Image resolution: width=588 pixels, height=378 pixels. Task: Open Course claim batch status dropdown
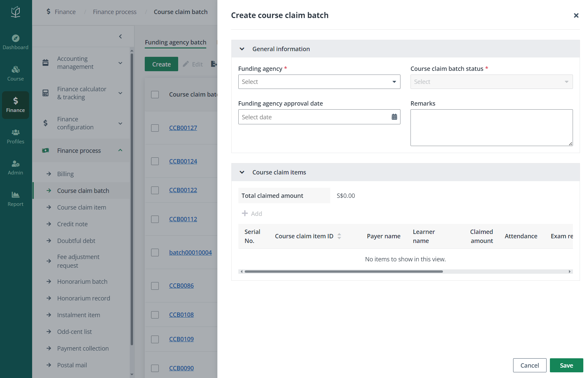click(x=491, y=82)
